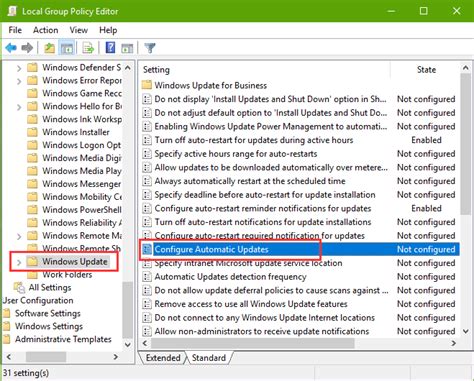Click the Forward arrow toolbar icon

pyautogui.click(x=27, y=48)
